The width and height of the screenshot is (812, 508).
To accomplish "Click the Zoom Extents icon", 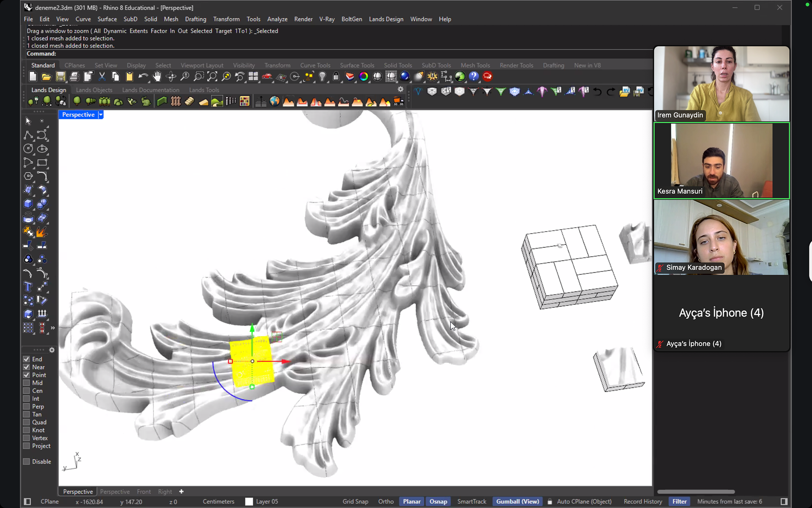I will (x=212, y=77).
